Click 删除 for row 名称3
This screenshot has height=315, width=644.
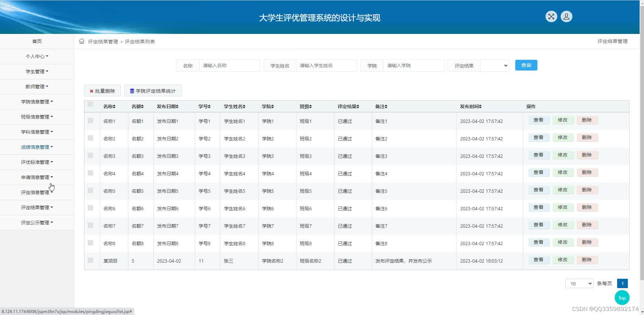[587, 155]
